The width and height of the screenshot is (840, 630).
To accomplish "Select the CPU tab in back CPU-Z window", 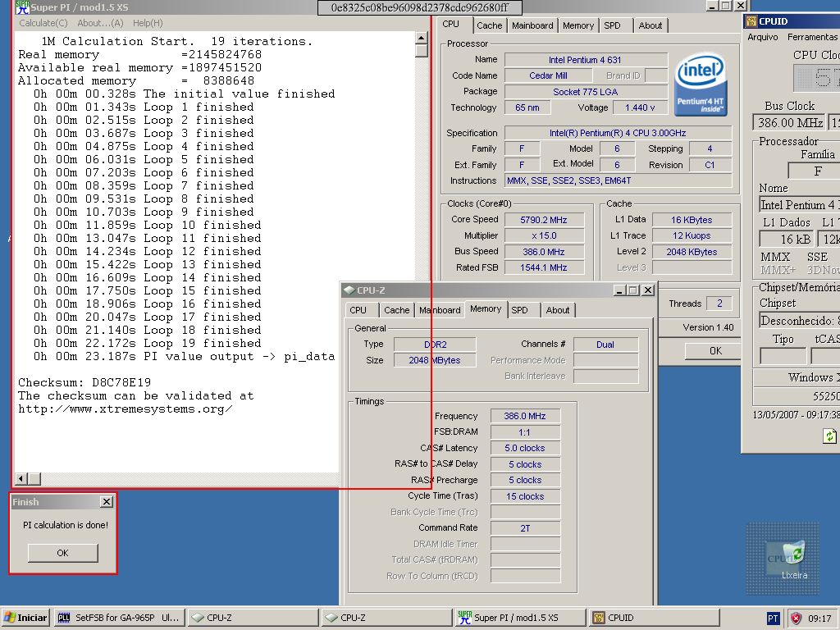I will (x=451, y=25).
